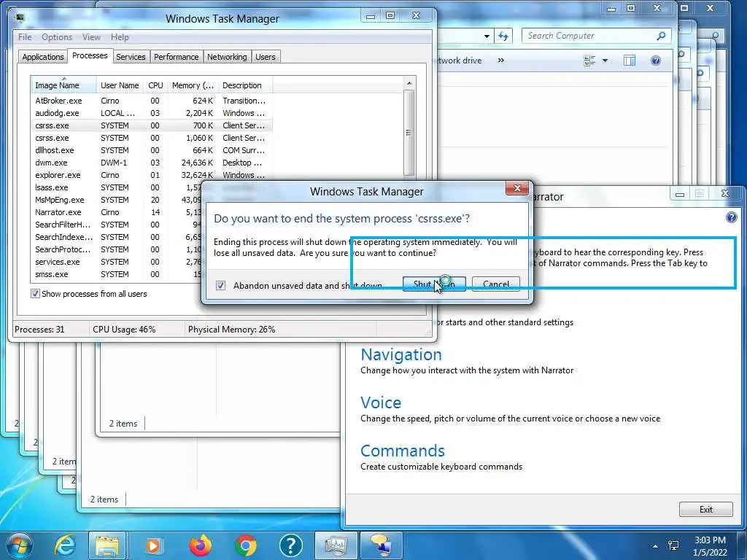Switch to Narrator taskbar icon

coord(381,545)
